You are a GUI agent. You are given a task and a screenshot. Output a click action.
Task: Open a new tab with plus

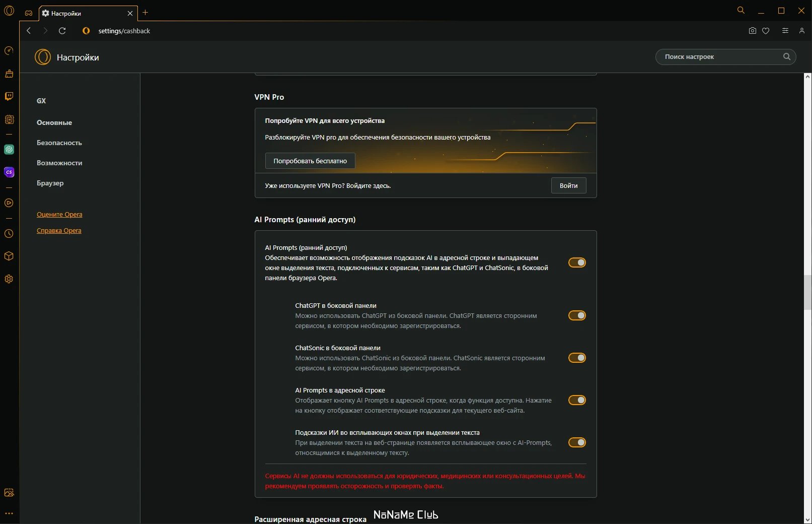coord(145,13)
